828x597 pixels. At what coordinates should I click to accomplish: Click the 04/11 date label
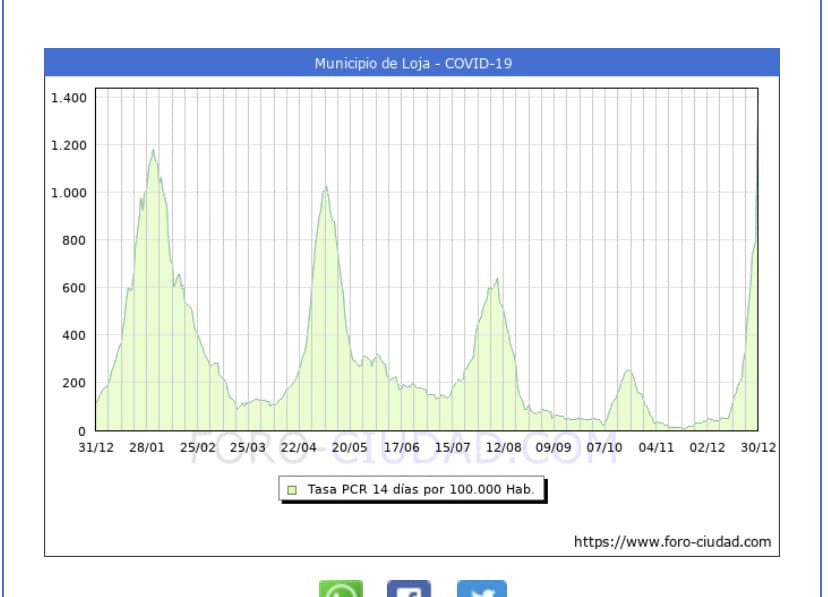pyautogui.click(x=656, y=447)
